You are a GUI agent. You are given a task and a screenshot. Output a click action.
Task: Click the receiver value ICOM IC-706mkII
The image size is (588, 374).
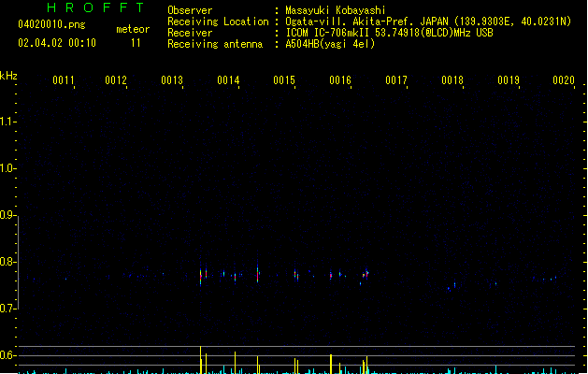tap(327, 33)
